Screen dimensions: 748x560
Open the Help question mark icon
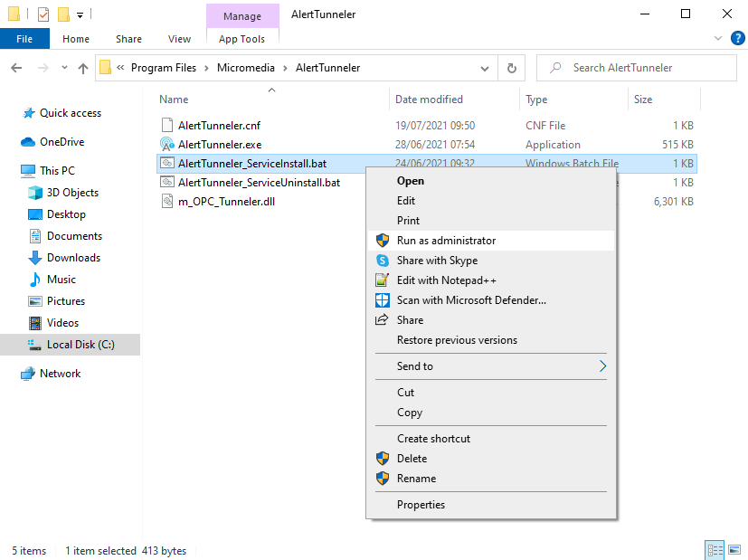(x=738, y=39)
